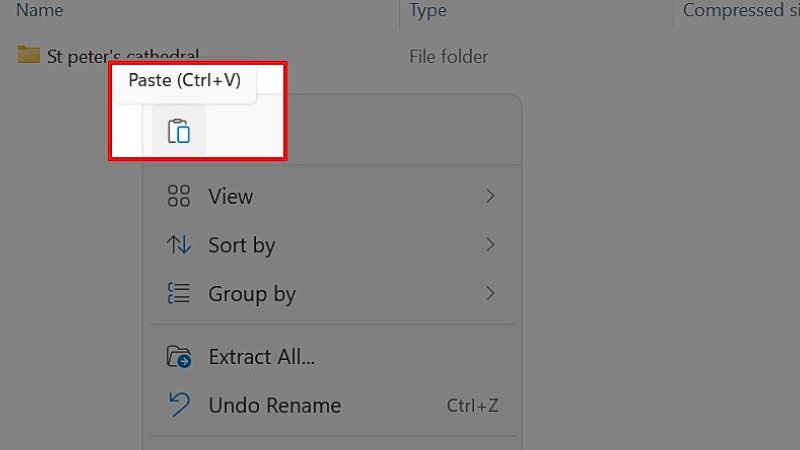The width and height of the screenshot is (800, 450).
Task: Select Undo Rename in the context menu
Action: coord(275,405)
